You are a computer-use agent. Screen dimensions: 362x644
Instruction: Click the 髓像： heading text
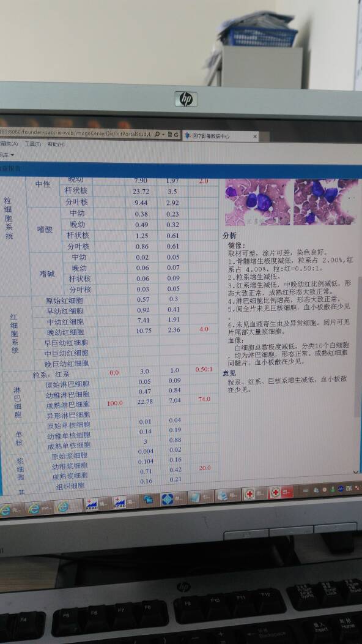[237, 245]
